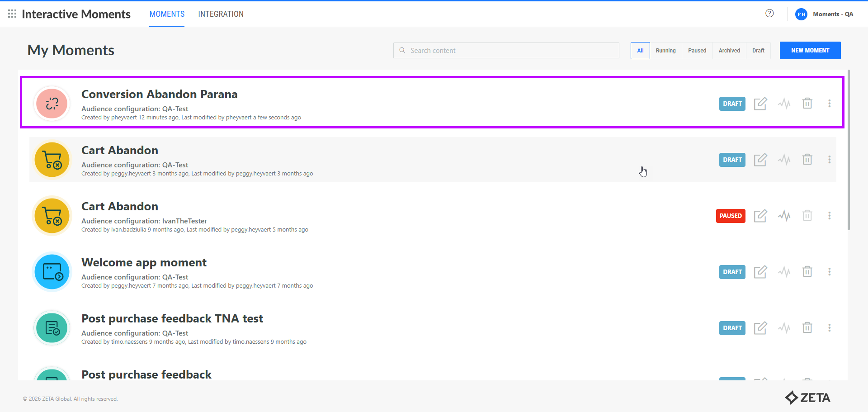Switch to the Integration tab
Screen dimensions: 868x412
tap(221, 14)
